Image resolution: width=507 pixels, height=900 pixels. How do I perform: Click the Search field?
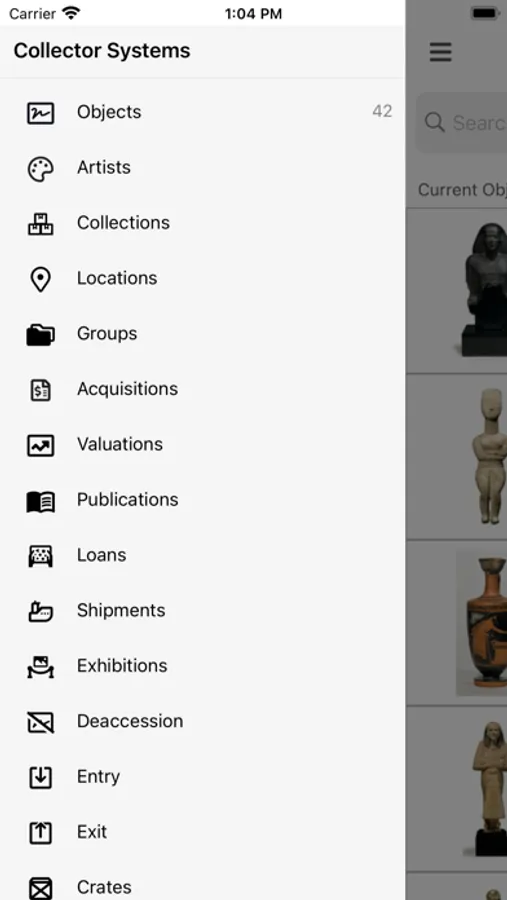pyautogui.click(x=461, y=122)
